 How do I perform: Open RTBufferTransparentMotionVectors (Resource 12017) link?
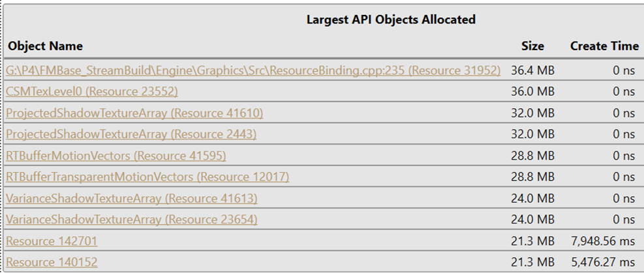(147, 177)
